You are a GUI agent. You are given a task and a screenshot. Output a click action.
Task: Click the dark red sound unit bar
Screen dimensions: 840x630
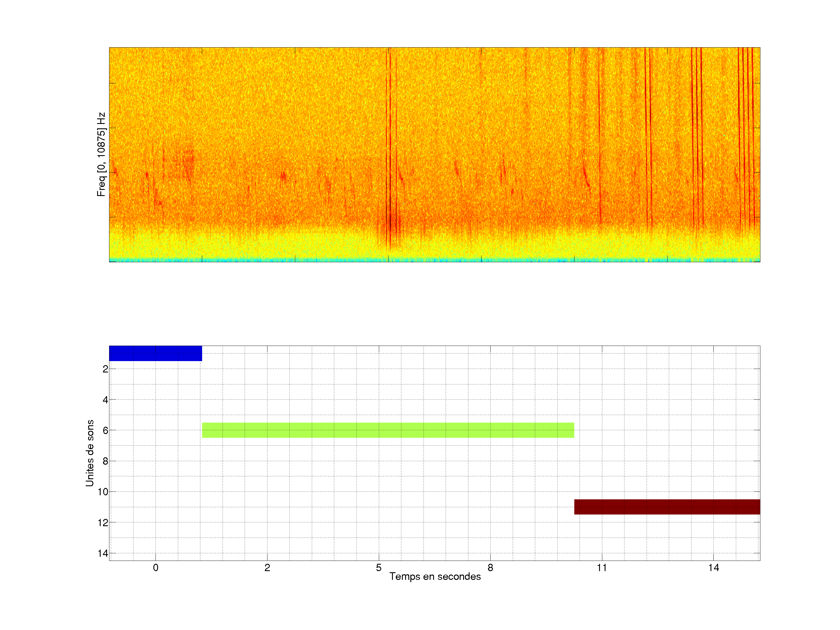point(667,507)
